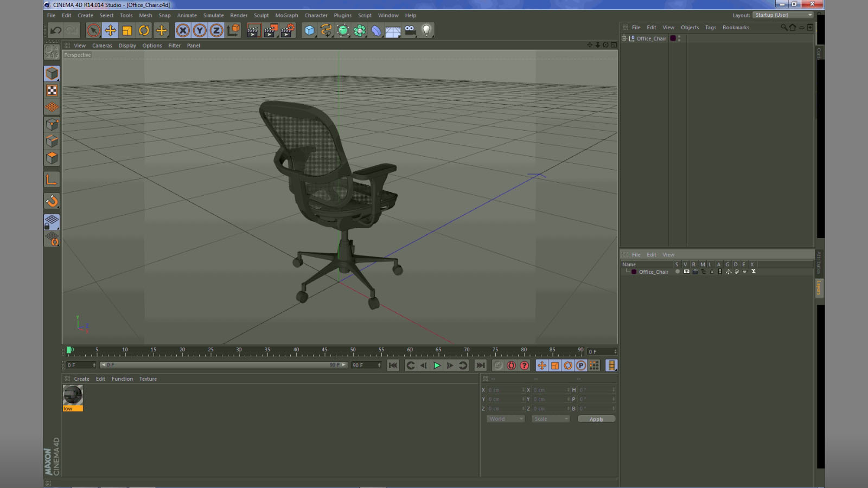Open Object Manager Bookmarks menu
The image size is (868, 488).
click(736, 27)
